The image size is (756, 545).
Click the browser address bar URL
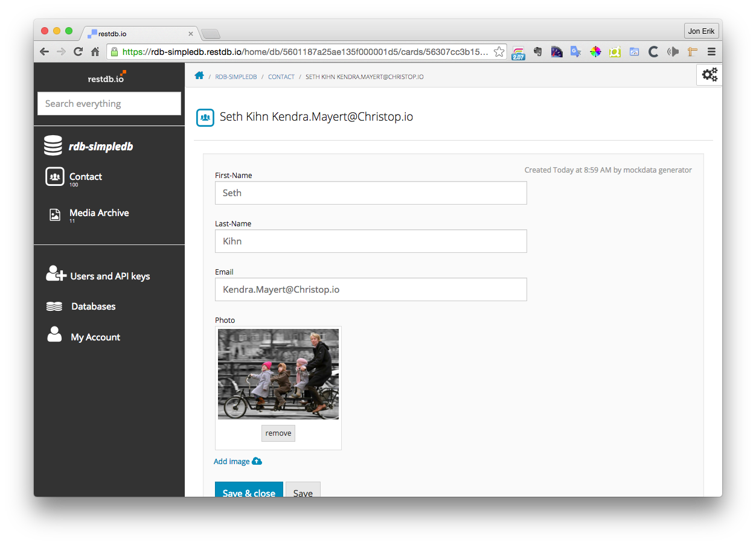pos(305,52)
